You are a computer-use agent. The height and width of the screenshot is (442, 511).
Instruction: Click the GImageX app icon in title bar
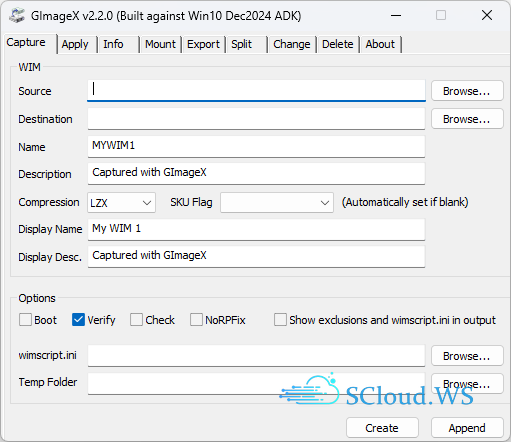pyautogui.click(x=17, y=16)
